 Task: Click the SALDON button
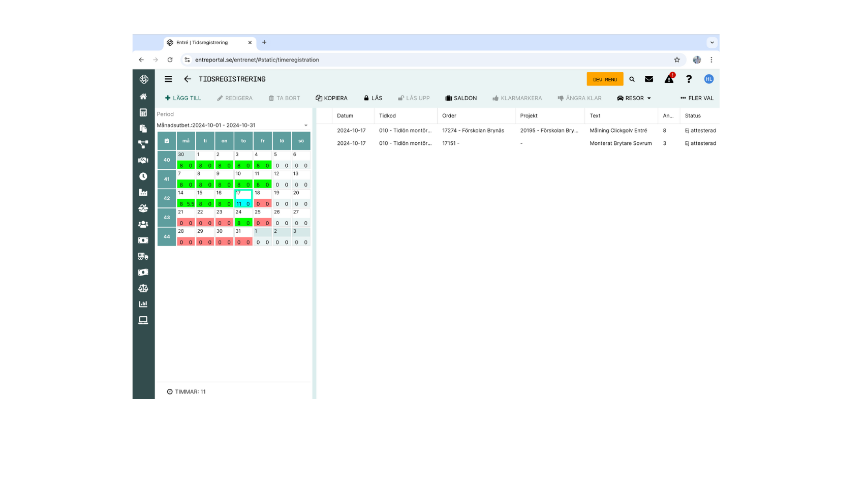click(461, 98)
